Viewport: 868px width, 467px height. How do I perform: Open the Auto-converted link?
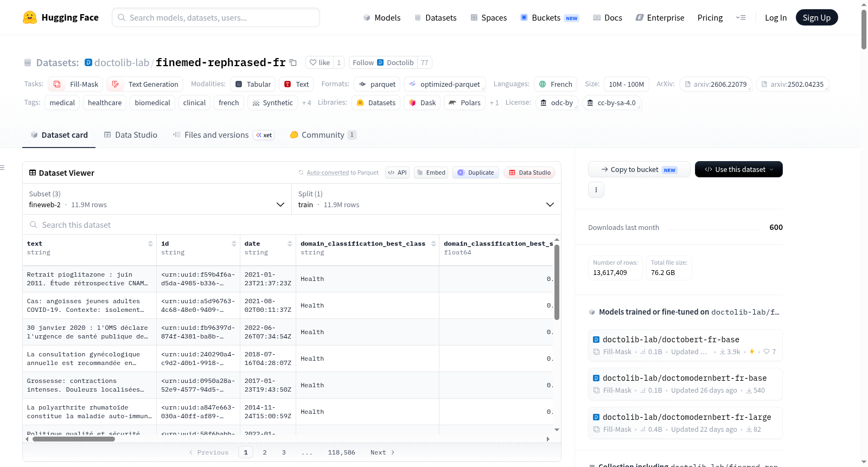[x=328, y=172]
